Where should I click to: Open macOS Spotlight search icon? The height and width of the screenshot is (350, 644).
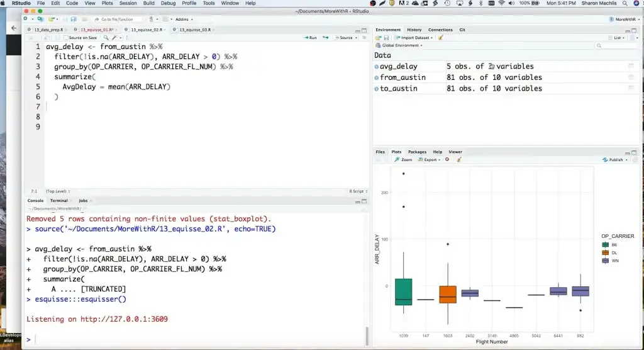coord(625,3)
